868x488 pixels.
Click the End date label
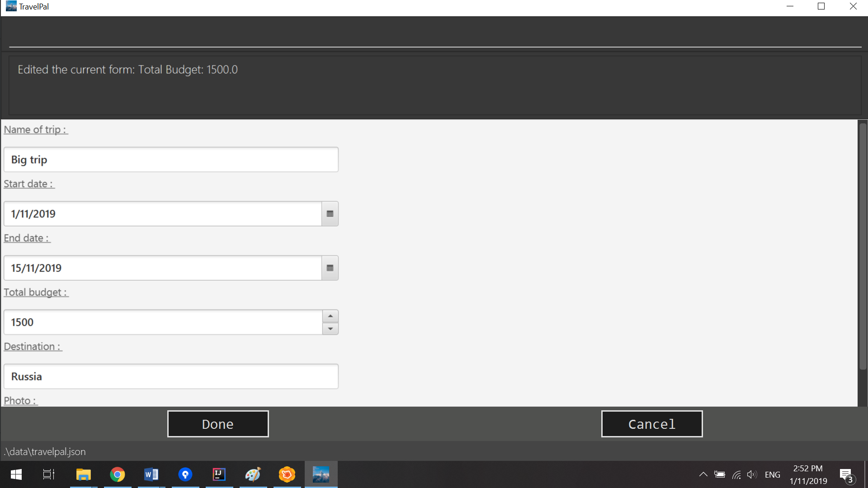[27, 238]
